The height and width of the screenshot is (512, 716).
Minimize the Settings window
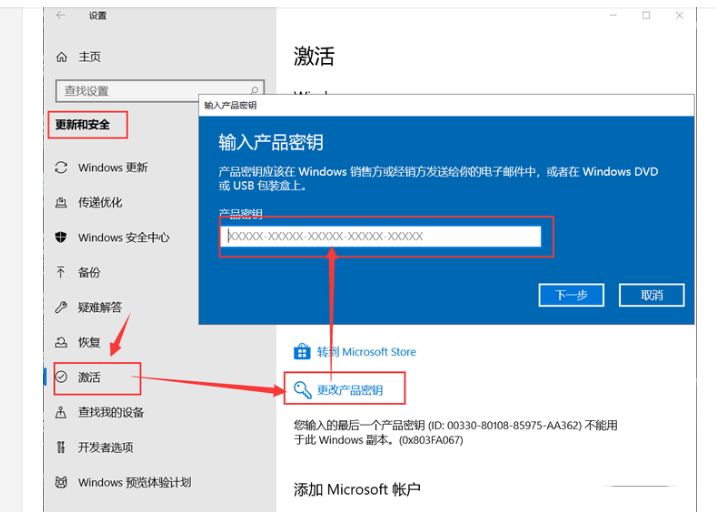[x=613, y=16]
